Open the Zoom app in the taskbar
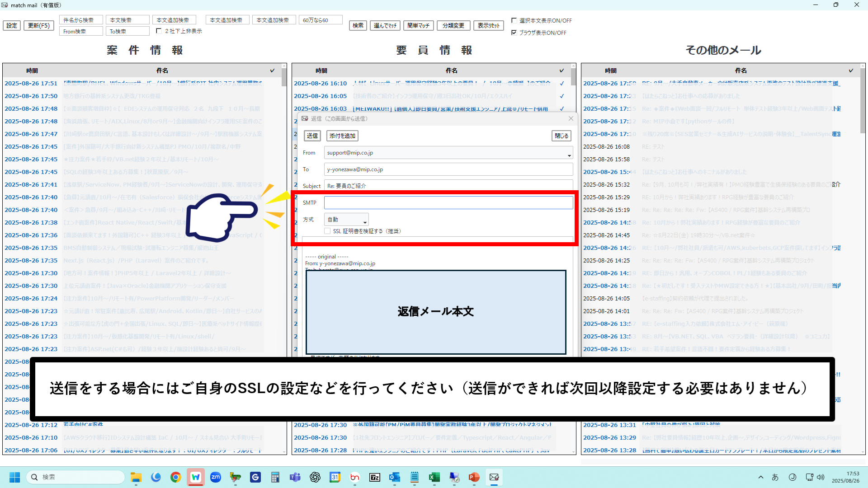 point(216,477)
